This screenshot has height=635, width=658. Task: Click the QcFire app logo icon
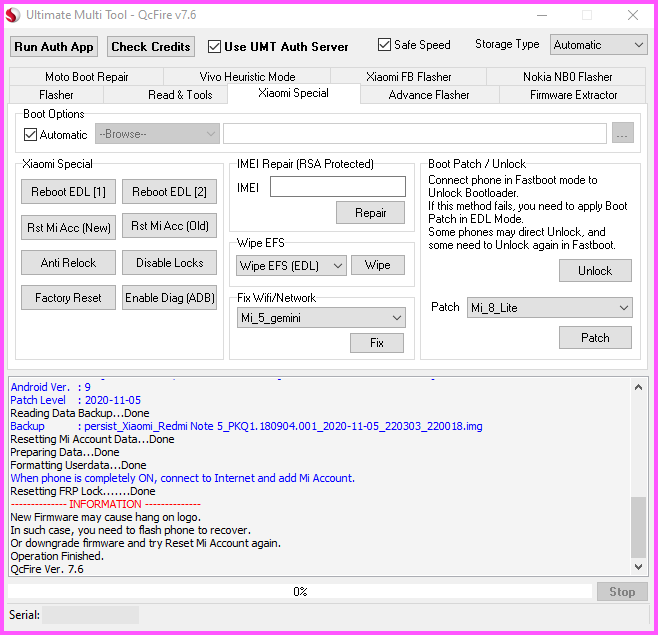click(13, 15)
